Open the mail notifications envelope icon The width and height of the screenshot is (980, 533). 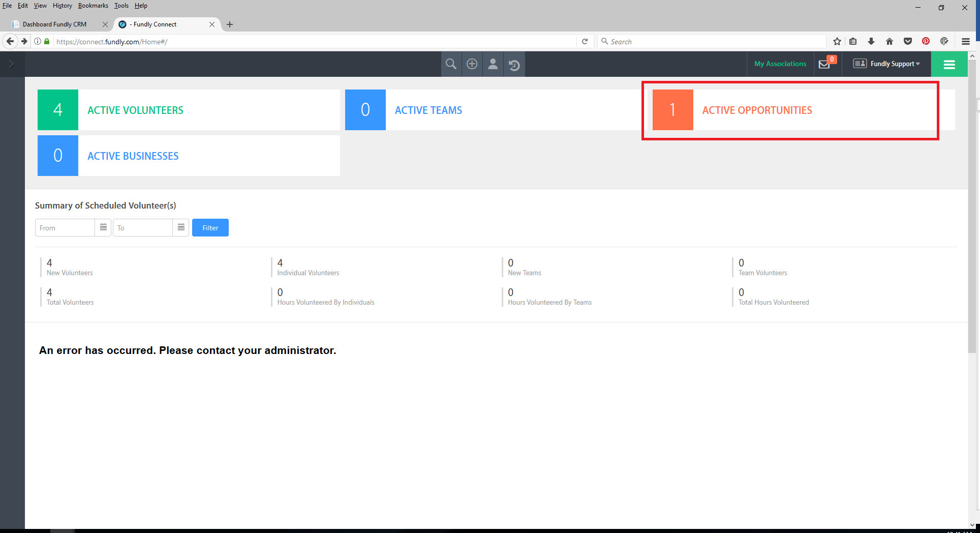[824, 64]
